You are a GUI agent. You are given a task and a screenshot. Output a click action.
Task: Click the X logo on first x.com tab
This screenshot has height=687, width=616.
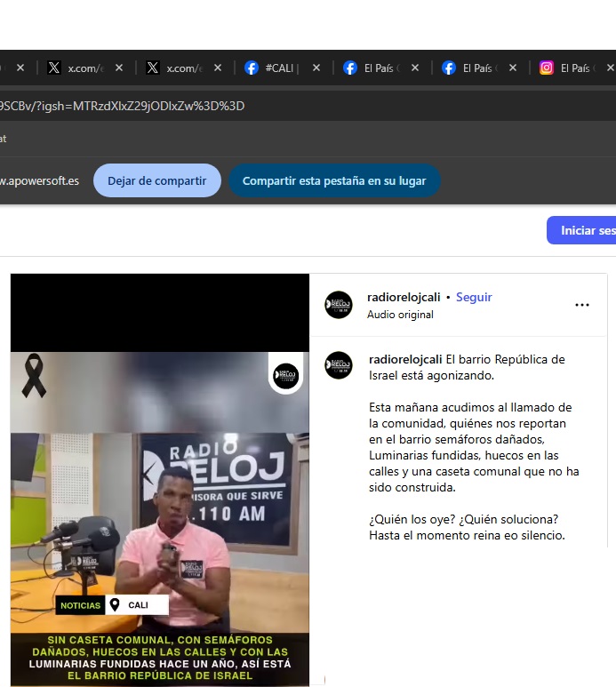(54, 68)
